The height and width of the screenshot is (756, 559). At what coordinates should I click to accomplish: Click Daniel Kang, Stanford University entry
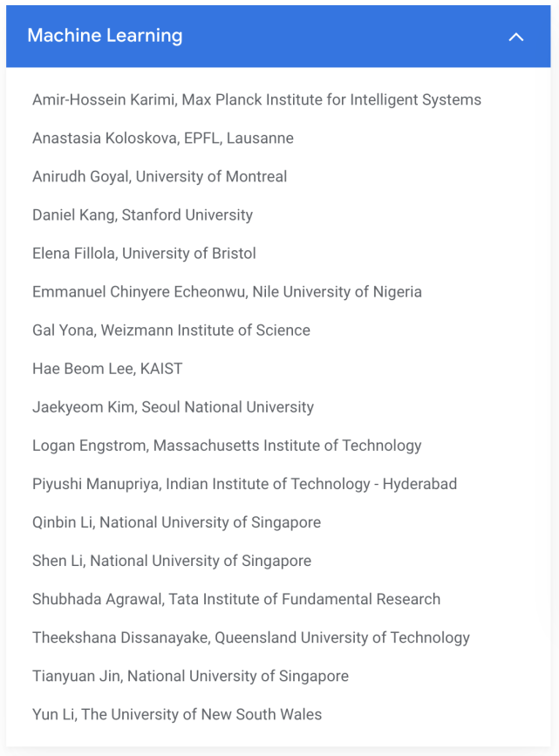point(142,215)
